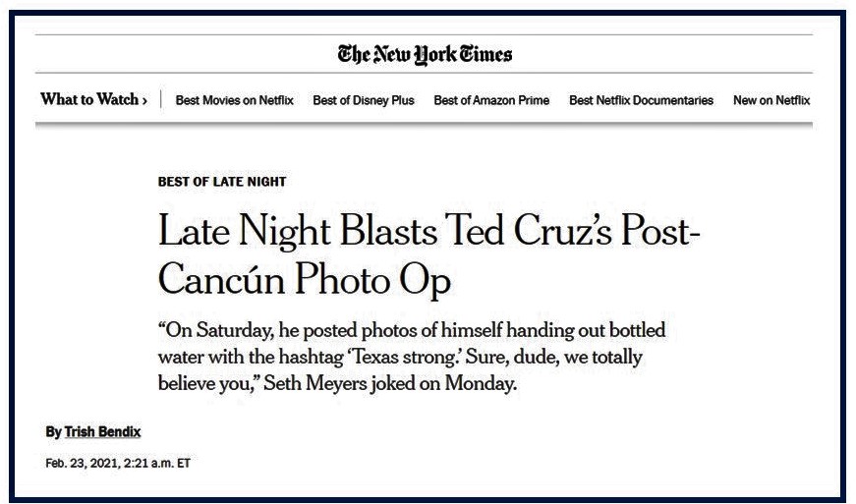Open author Trish Bendix's page
This screenshot has height=504, width=856.
(103, 432)
